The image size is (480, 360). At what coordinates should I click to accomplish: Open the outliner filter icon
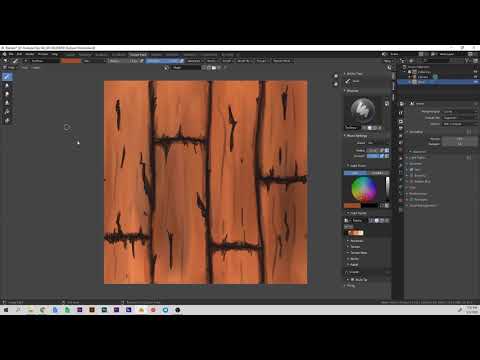(467, 61)
